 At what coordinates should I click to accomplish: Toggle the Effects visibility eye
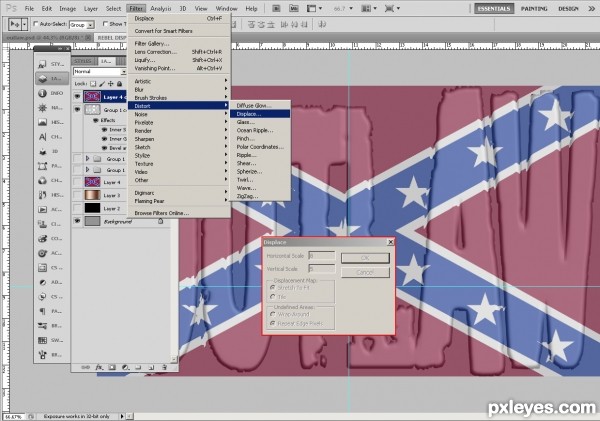tap(96, 120)
